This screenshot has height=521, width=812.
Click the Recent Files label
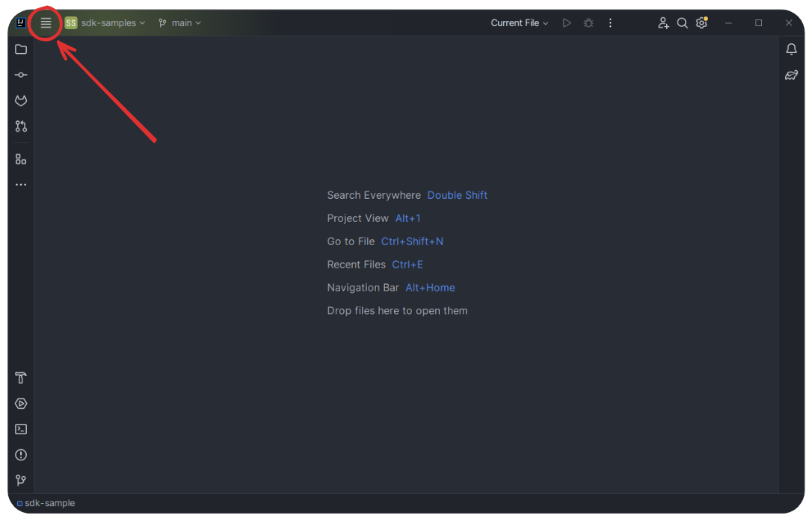coord(357,265)
